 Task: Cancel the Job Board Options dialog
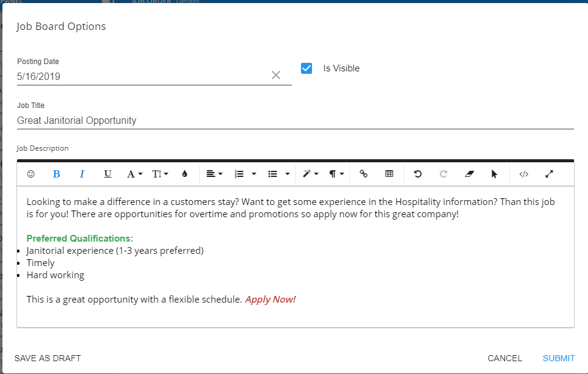[505, 358]
